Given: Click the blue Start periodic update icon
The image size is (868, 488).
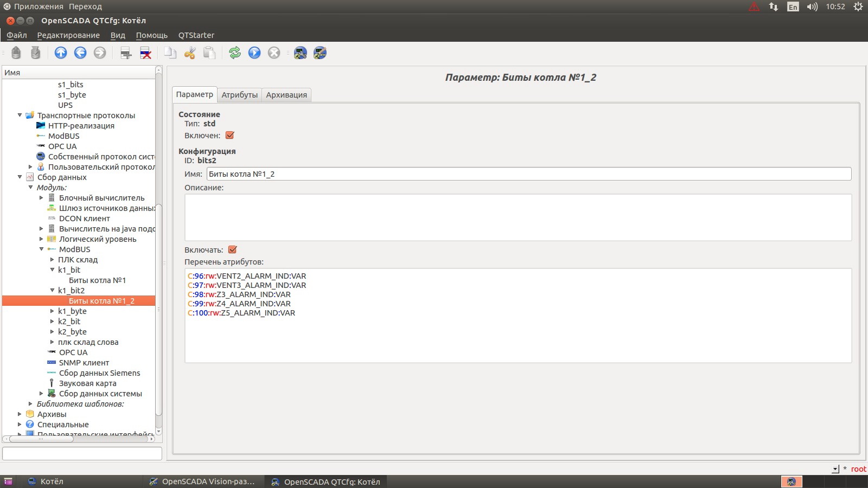Looking at the screenshot, I should click(x=254, y=53).
